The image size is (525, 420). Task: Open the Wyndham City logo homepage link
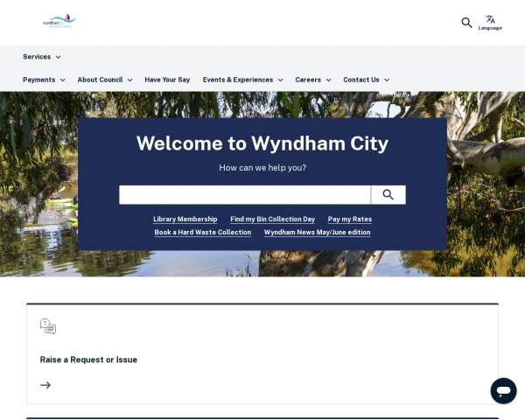(x=59, y=21)
